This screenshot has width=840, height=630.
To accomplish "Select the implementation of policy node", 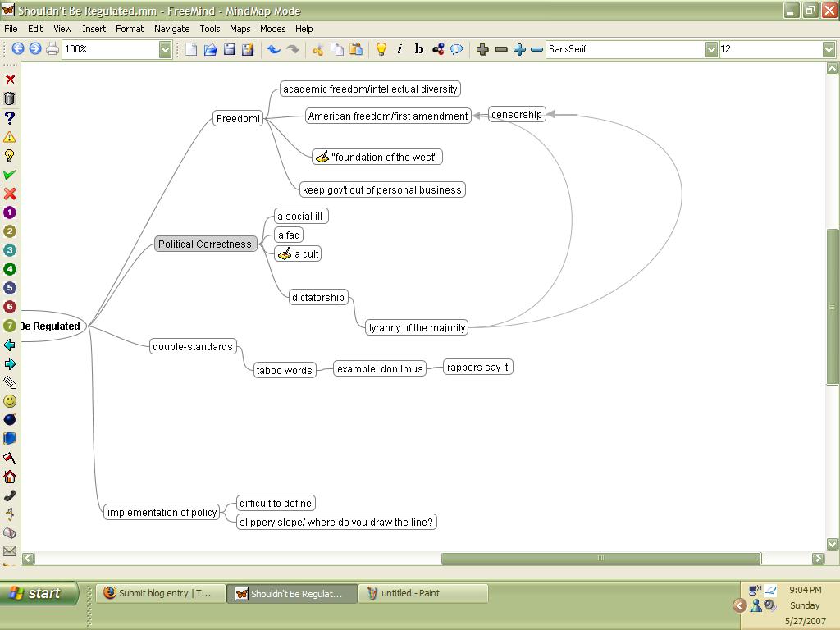I will (x=162, y=512).
